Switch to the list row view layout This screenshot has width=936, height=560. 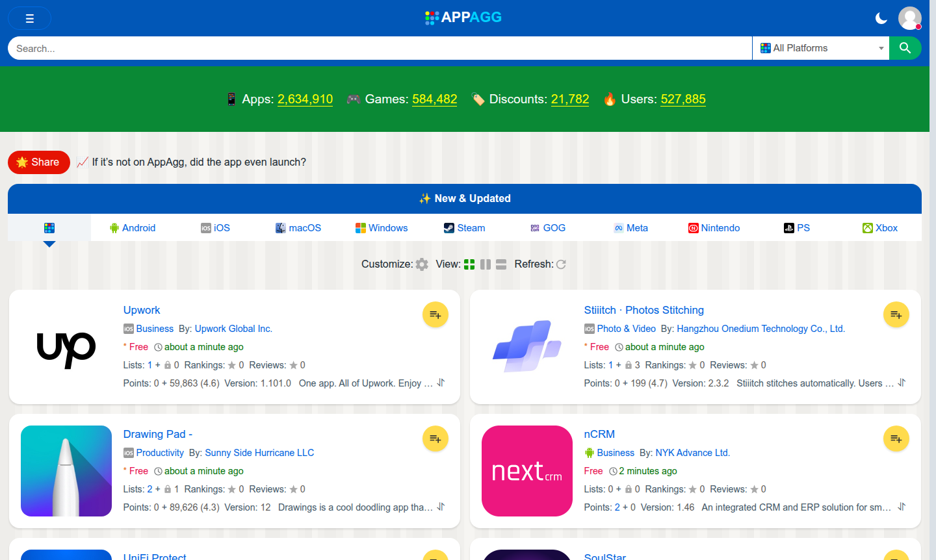pos(501,264)
